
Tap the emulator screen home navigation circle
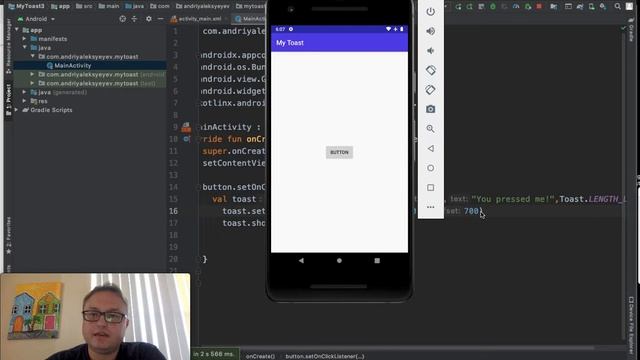(x=339, y=260)
